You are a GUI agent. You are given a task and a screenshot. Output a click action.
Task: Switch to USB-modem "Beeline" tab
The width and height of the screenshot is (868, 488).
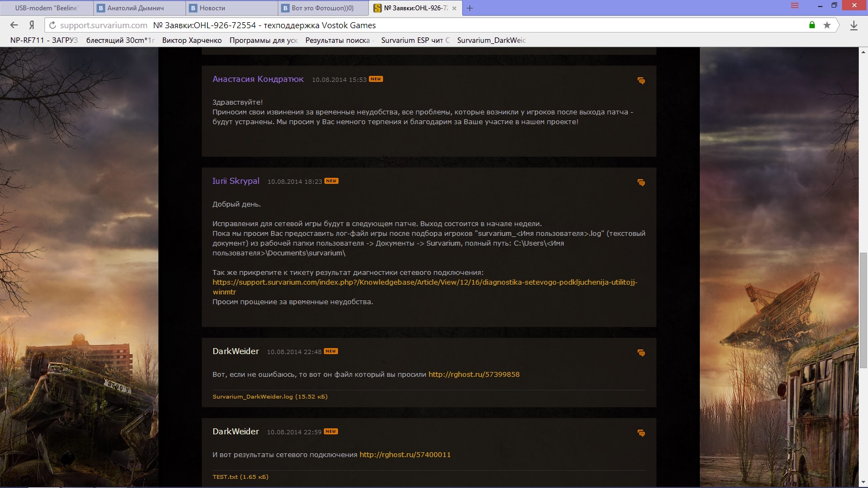[x=47, y=8]
